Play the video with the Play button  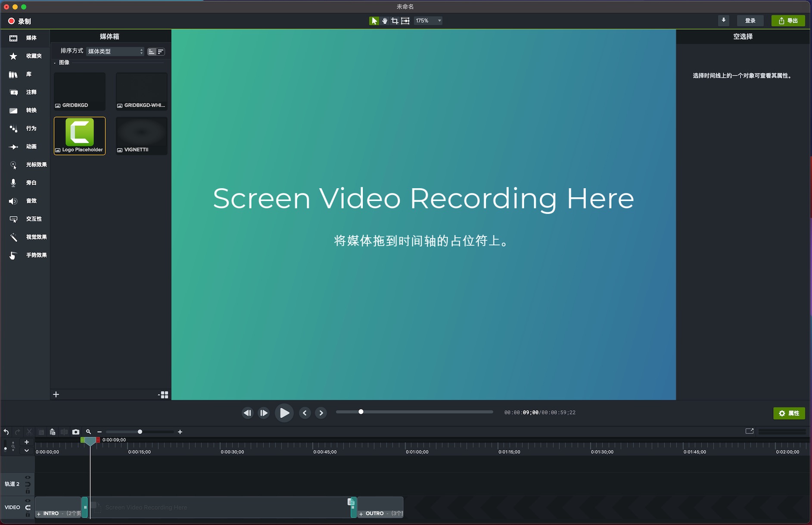tap(284, 413)
